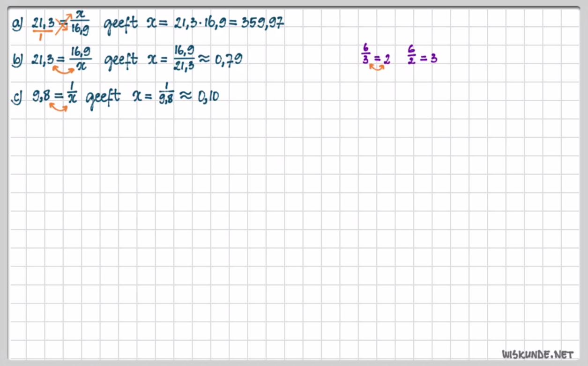Click the word 'geeft' in line a

120,24
